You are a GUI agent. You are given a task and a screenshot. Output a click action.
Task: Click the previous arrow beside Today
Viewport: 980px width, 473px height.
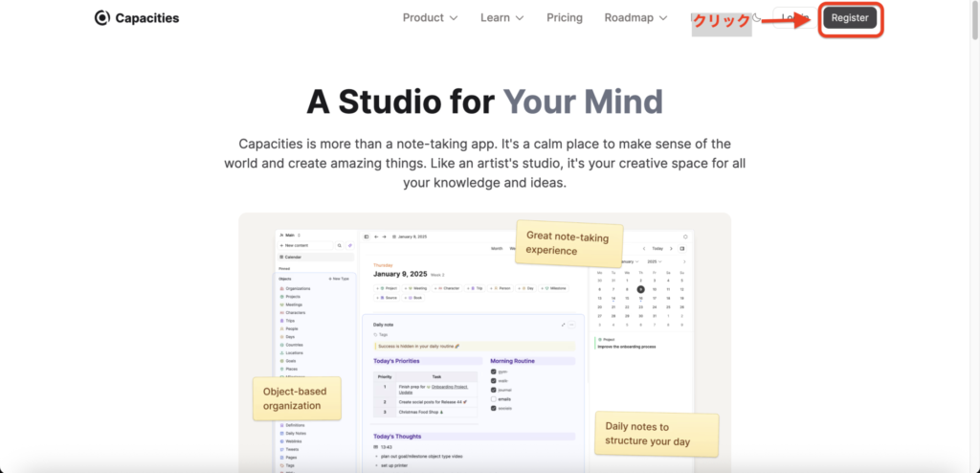644,248
